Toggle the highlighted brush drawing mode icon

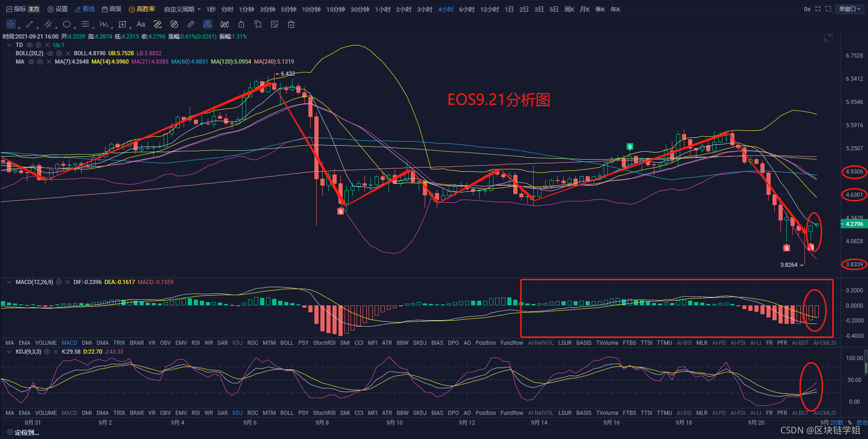point(208,24)
